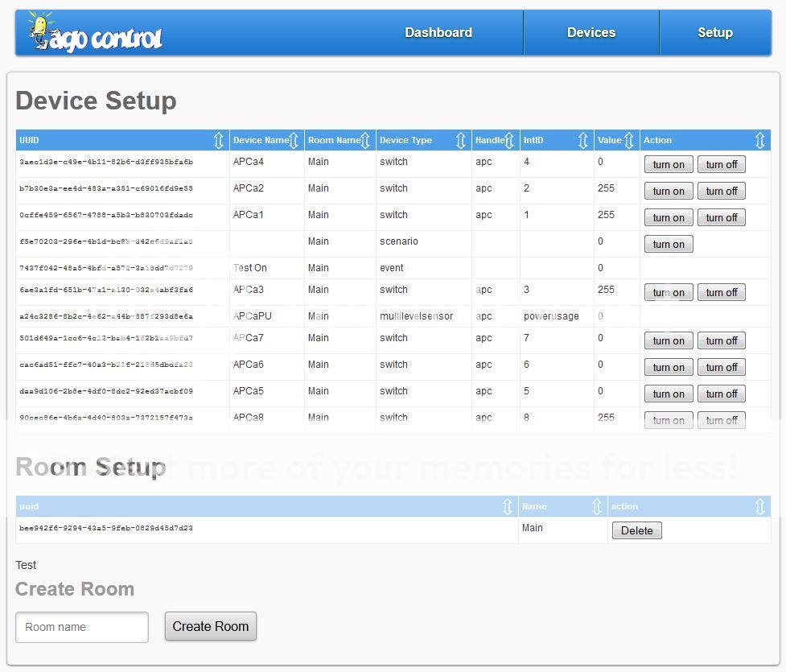Go to the Devices tab
Image resolution: width=786 pixels, height=672 pixels.
pyautogui.click(x=591, y=33)
